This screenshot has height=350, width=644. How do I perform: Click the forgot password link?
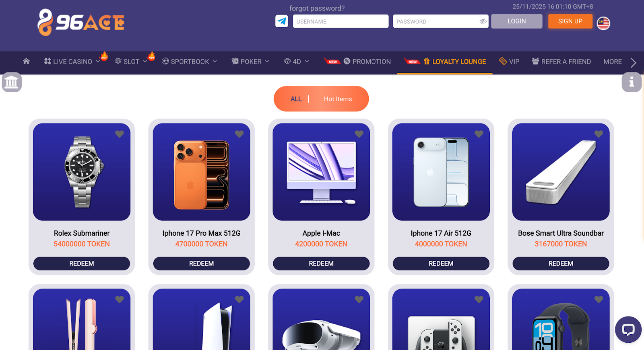317,8
